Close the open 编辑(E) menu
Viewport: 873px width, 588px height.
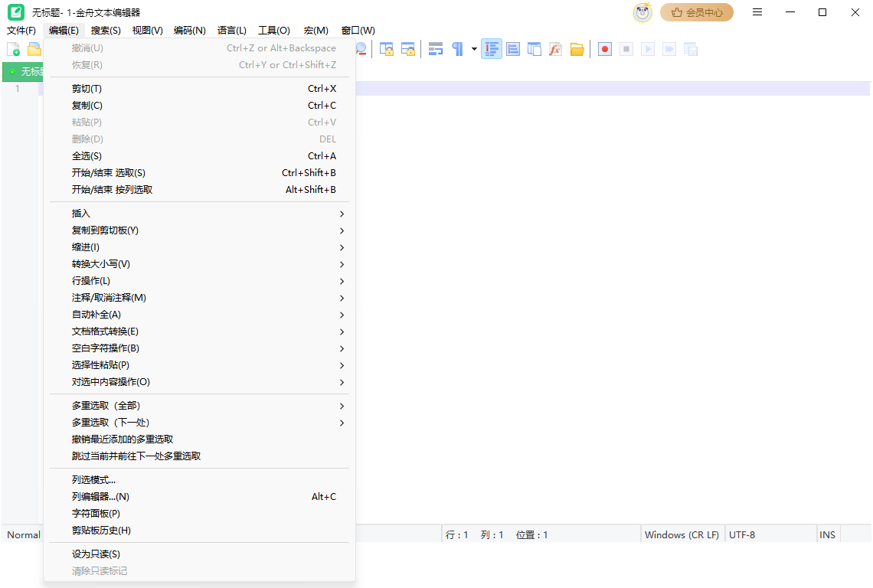click(64, 30)
